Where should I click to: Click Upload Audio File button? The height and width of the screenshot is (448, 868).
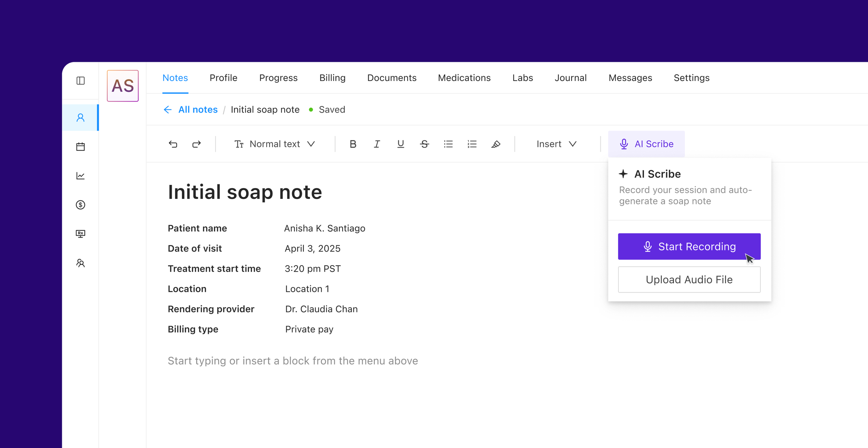coord(689,279)
